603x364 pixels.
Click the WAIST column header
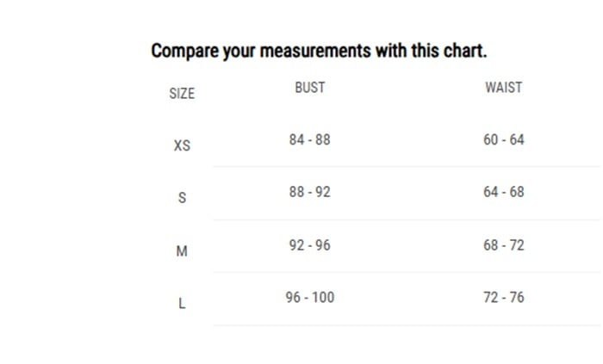504,87
